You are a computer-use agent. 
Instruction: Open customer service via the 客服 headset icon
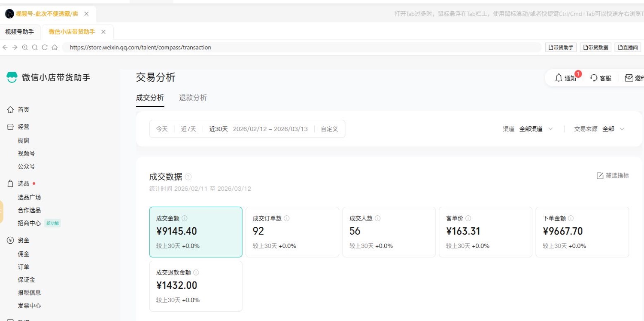click(593, 78)
